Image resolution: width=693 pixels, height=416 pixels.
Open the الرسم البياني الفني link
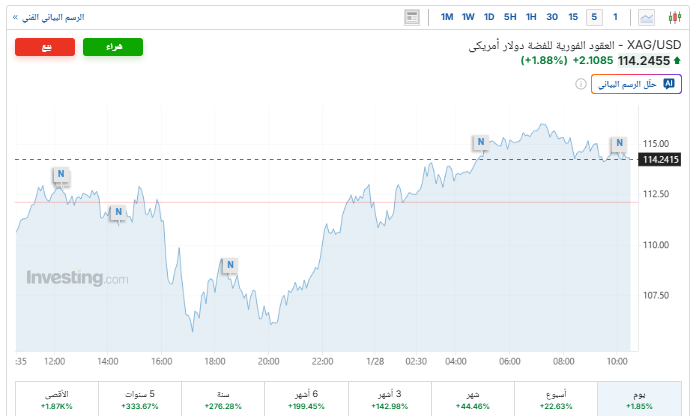(48, 17)
